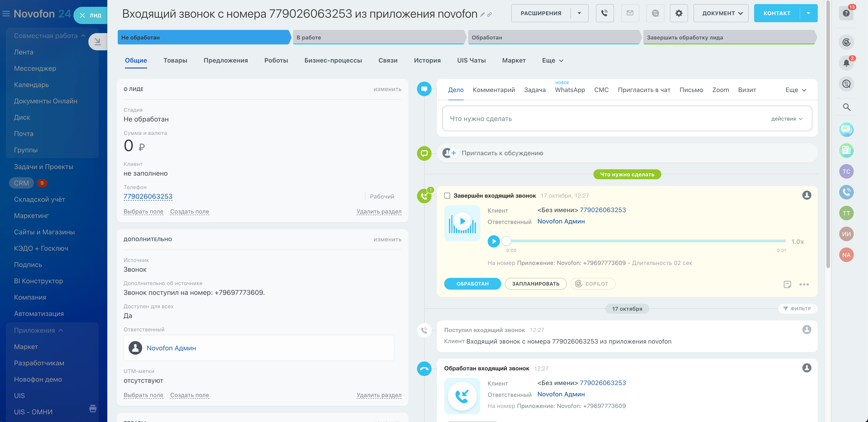
Task: Click the help question mark icon
Action: pyautogui.click(x=846, y=13)
